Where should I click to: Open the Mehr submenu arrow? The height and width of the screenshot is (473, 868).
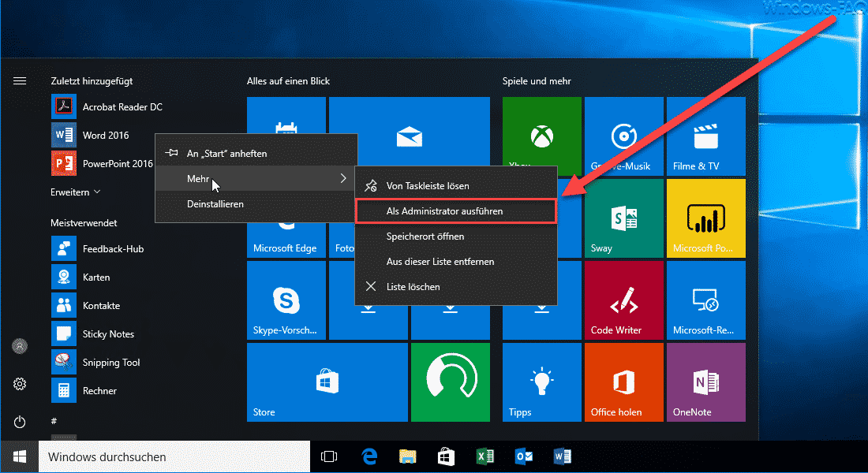[x=343, y=178]
